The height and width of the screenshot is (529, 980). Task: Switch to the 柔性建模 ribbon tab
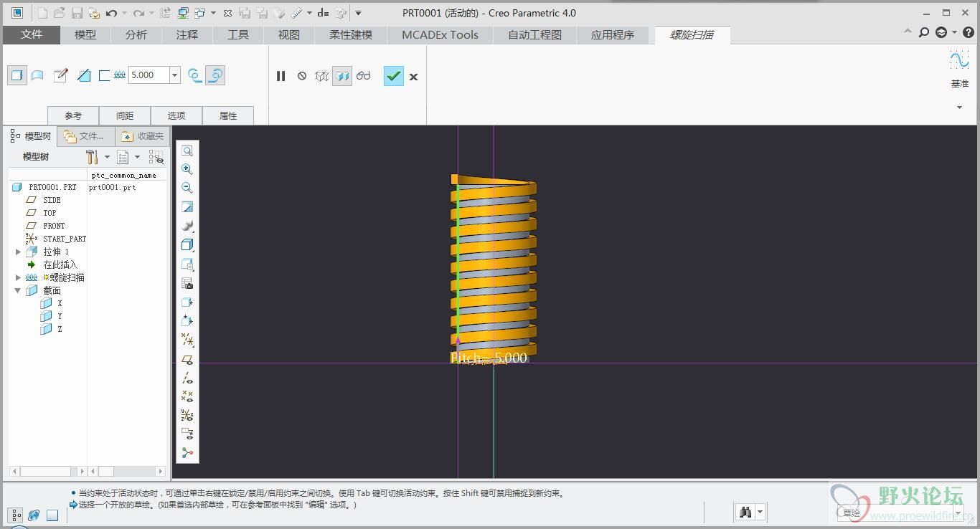click(x=351, y=34)
